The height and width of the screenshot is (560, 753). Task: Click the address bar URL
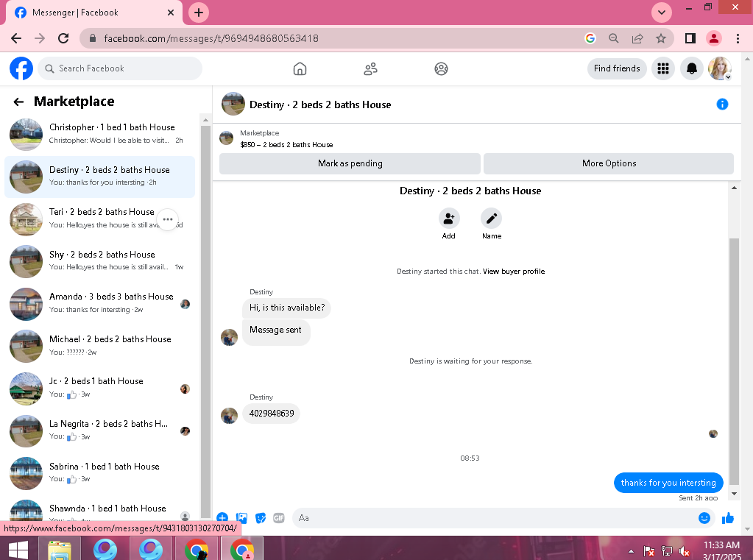pos(211,38)
